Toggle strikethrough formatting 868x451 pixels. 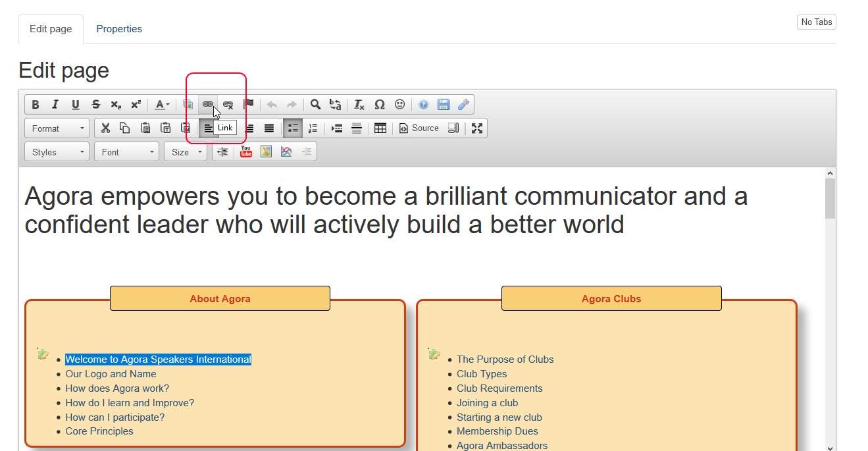[96, 105]
